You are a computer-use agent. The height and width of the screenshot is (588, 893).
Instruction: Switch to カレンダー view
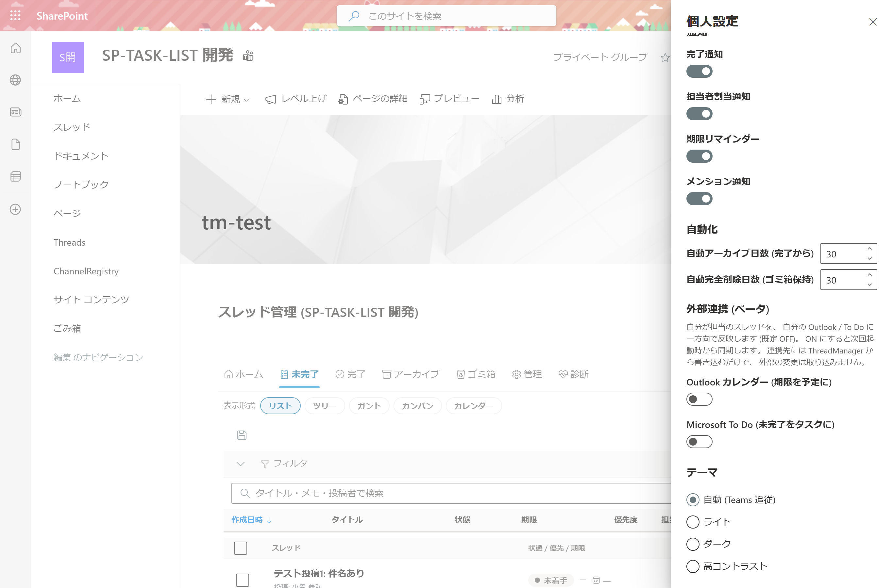tap(474, 406)
